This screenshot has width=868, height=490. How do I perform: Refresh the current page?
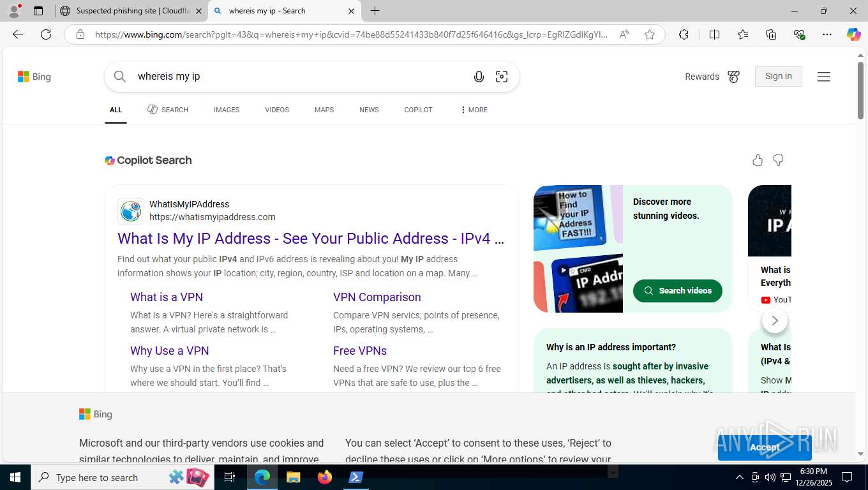click(x=46, y=34)
